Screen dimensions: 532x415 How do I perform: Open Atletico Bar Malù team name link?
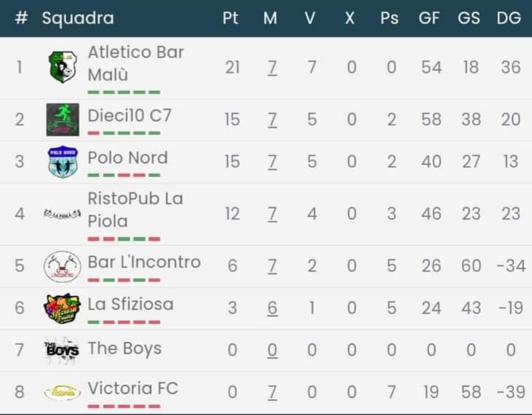(136, 63)
